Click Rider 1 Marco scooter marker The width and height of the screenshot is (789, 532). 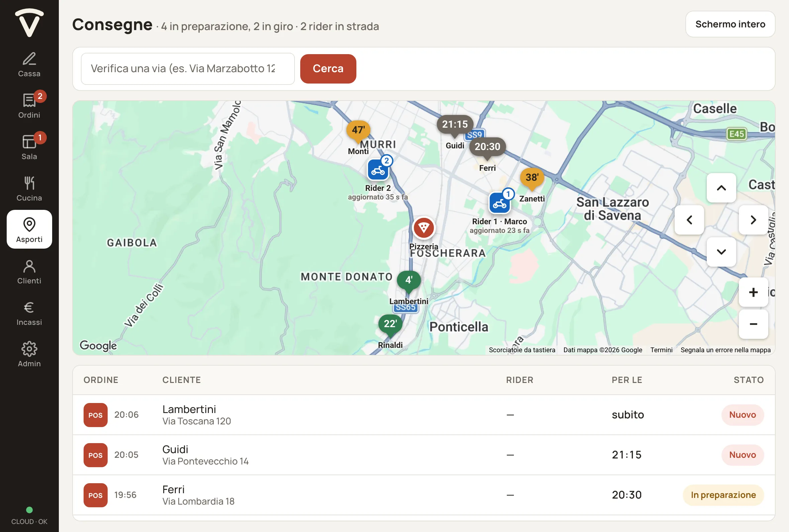pyautogui.click(x=499, y=203)
